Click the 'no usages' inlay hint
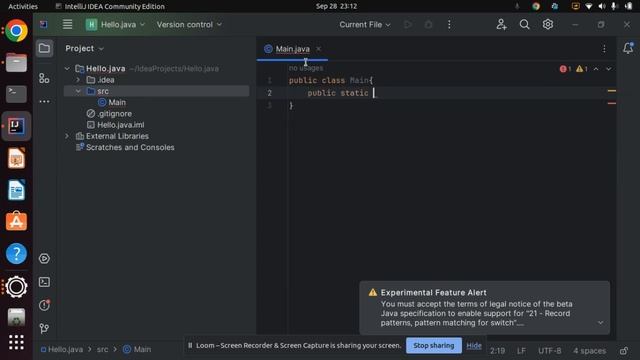Image resolution: width=640 pixels, height=360 pixels. [x=306, y=68]
